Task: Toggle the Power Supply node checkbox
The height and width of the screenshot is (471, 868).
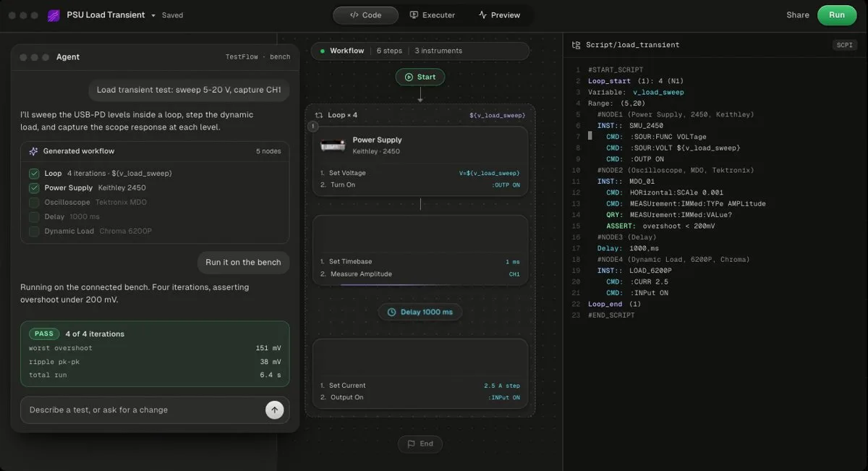Action: point(34,188)
